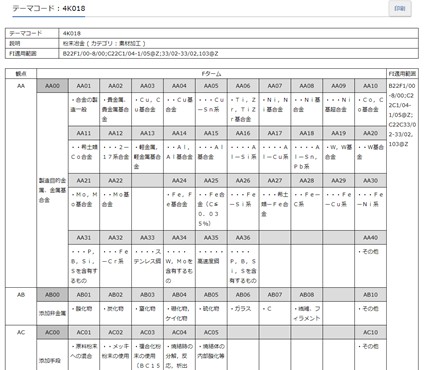
Task: Open the AB04 code cell
Action: [x=179, y=295]
